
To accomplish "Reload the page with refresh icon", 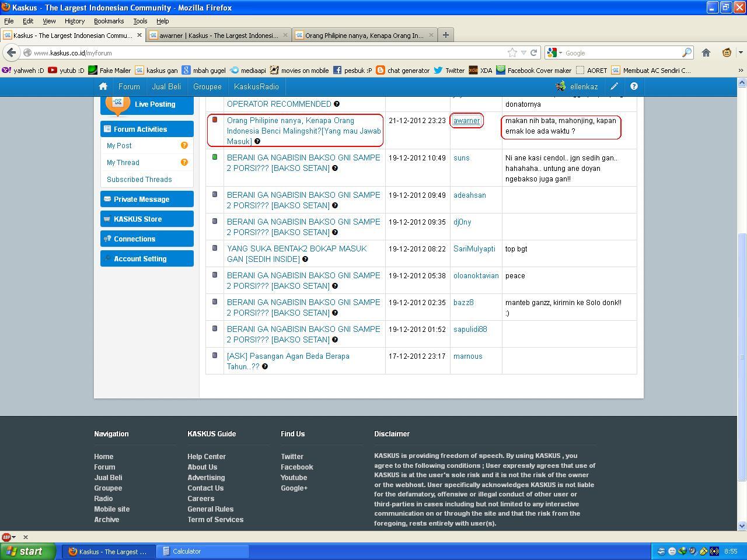I will 533,52.
